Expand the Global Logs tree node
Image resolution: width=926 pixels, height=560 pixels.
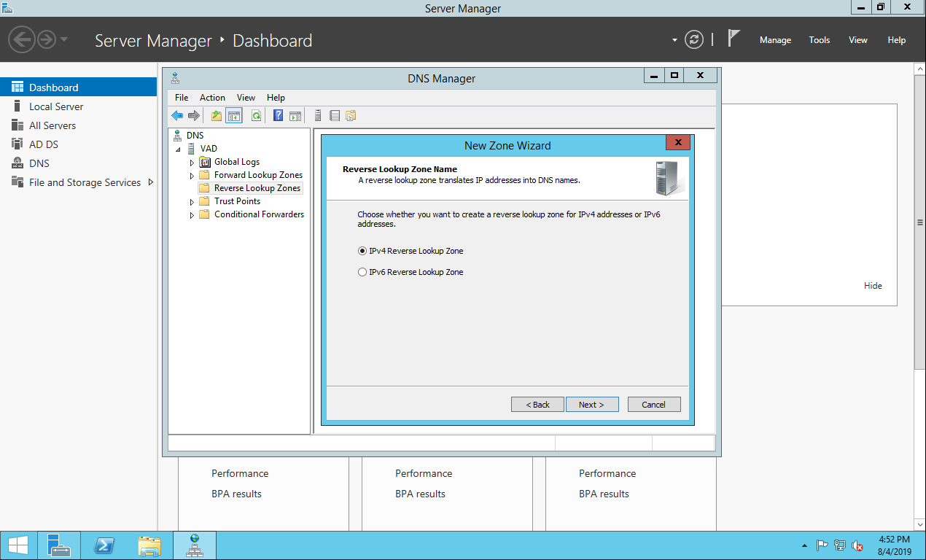click(x=192, y=163)
